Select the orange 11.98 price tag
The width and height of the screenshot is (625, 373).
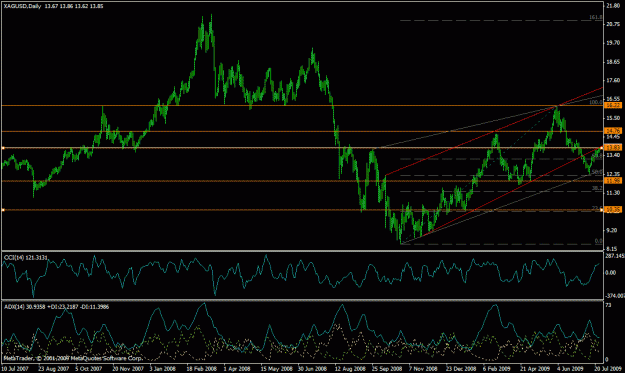(x=613, y=181)
